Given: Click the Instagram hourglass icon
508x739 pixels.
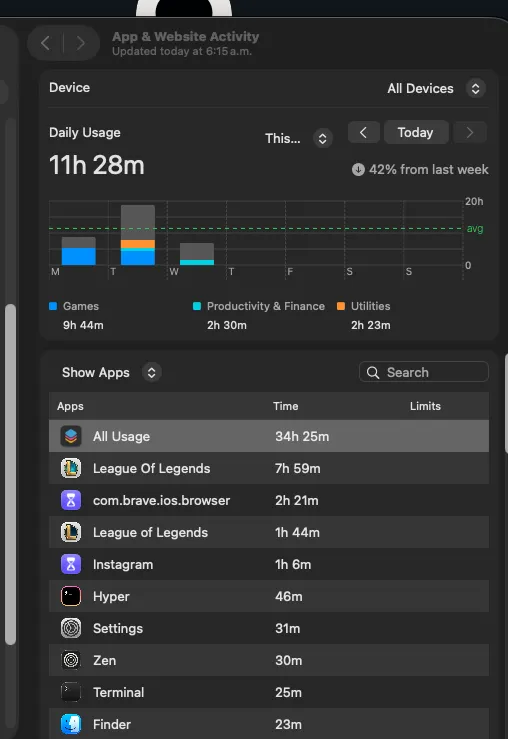Looking at the screenshot, I should pos(71,565).
